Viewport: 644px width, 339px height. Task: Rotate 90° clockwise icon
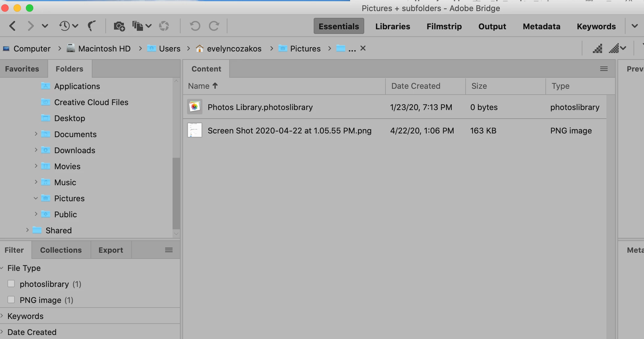coord(214,26)
